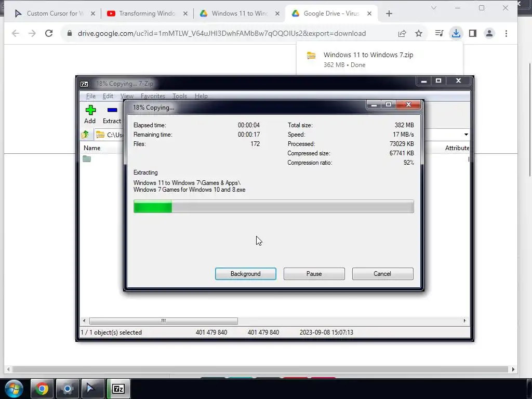The image size is (532, 399).
Task: Click Chrome forward arrow
Action: [x=32, y=33]
